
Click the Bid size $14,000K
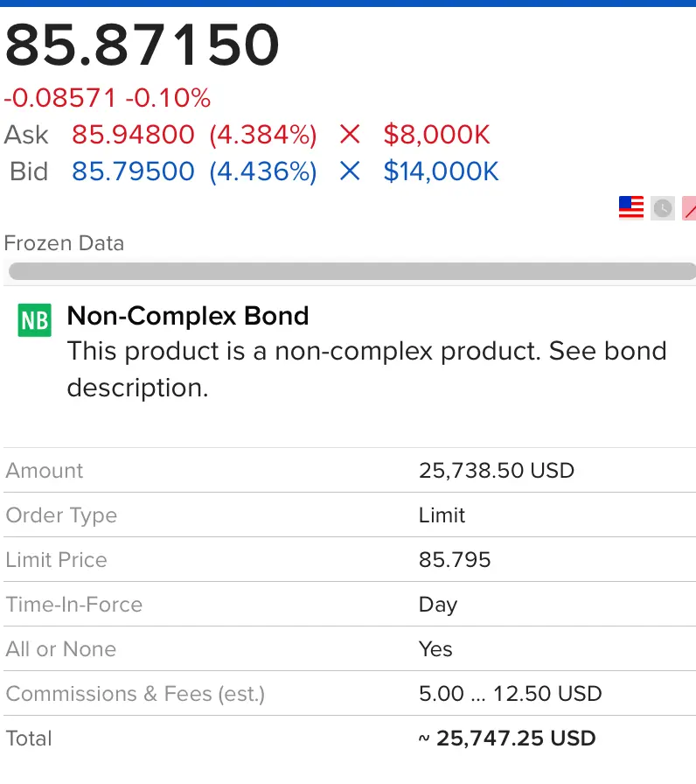[x=442, y=171]
